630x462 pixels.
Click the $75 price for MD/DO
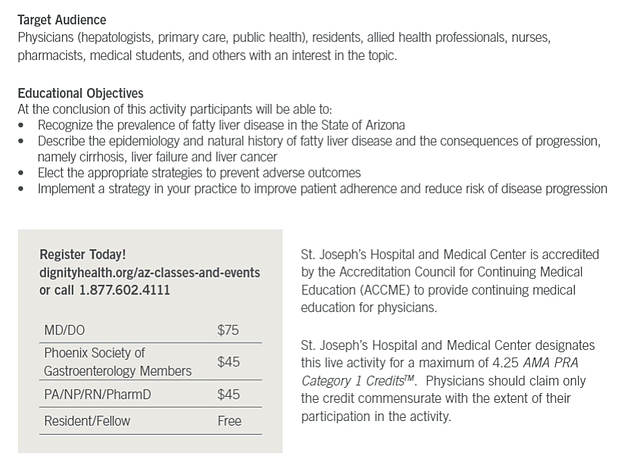(228, 330)
